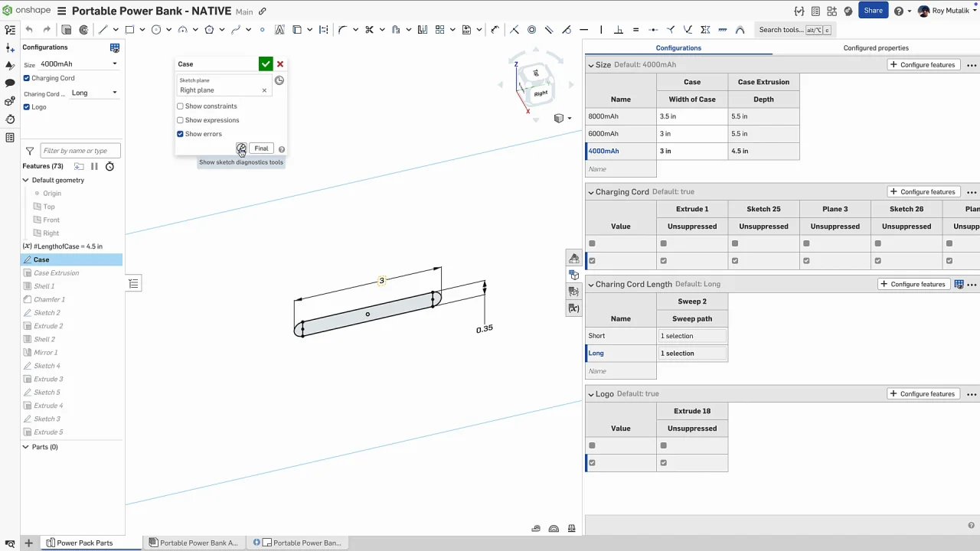Select the Corner rectangle sketch tool
The height and width of the screenshot is (551, 980).
coord(129,30)
